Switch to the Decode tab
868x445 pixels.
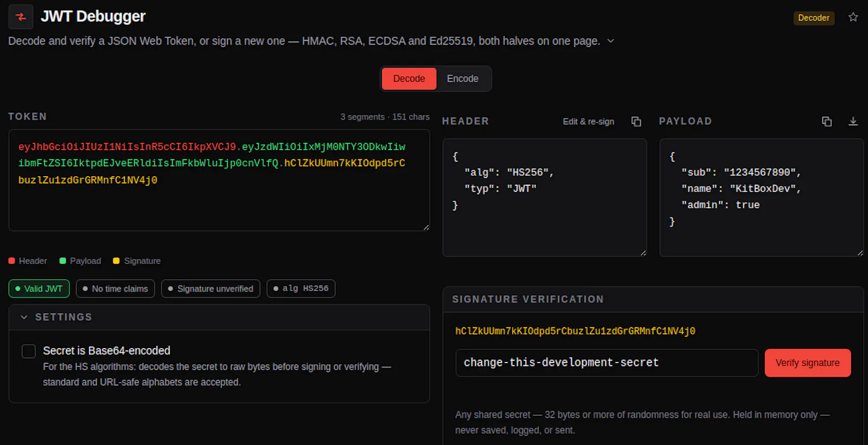click(409, 79)
